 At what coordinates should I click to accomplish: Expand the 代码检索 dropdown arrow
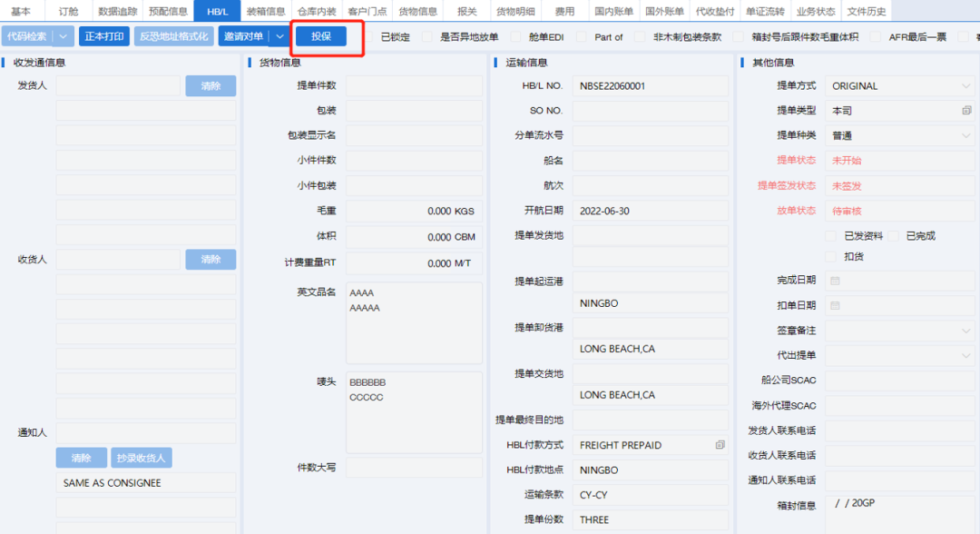tap(64, 36)
